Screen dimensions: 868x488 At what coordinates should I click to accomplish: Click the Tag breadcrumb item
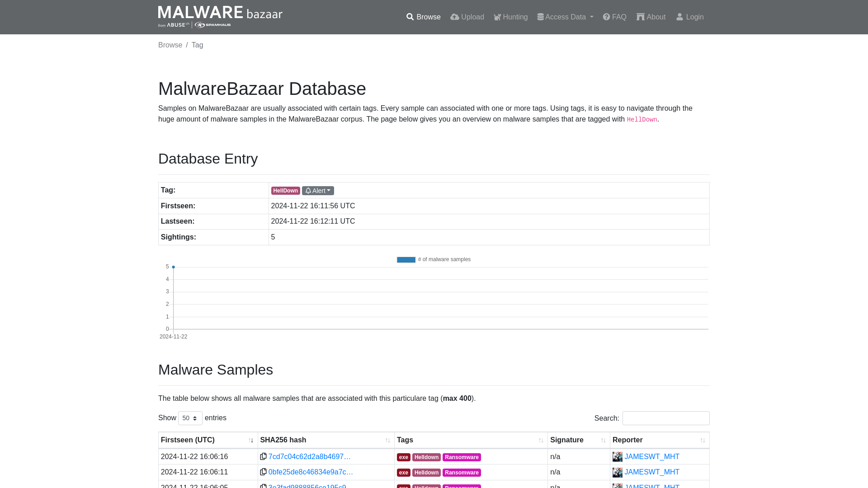pos(197,45)
